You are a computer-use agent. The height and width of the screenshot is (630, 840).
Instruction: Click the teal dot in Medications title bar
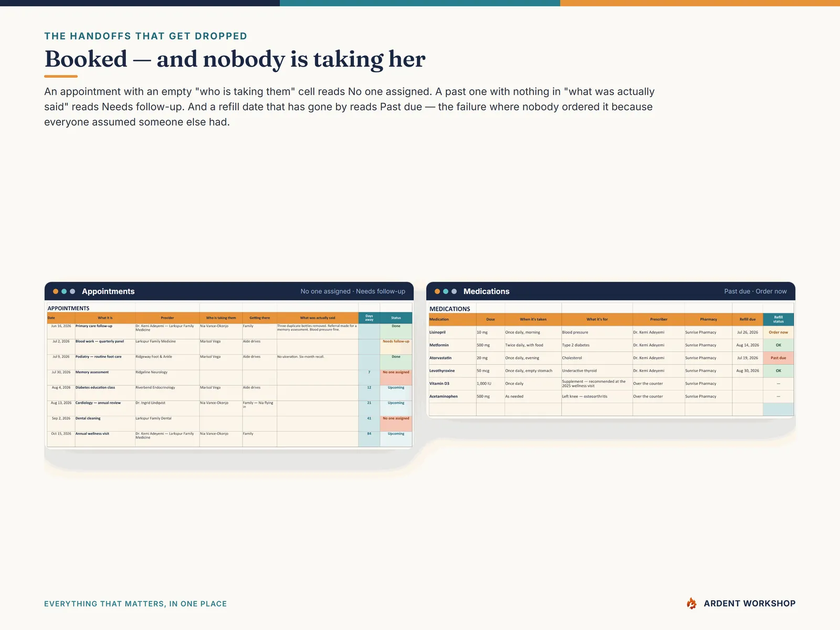point(446,291)
